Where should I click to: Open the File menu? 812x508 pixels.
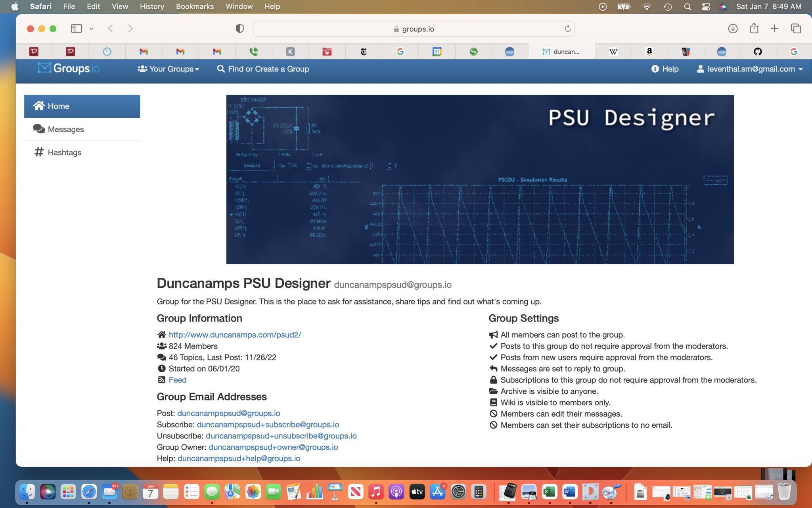(x=69, y=6)
